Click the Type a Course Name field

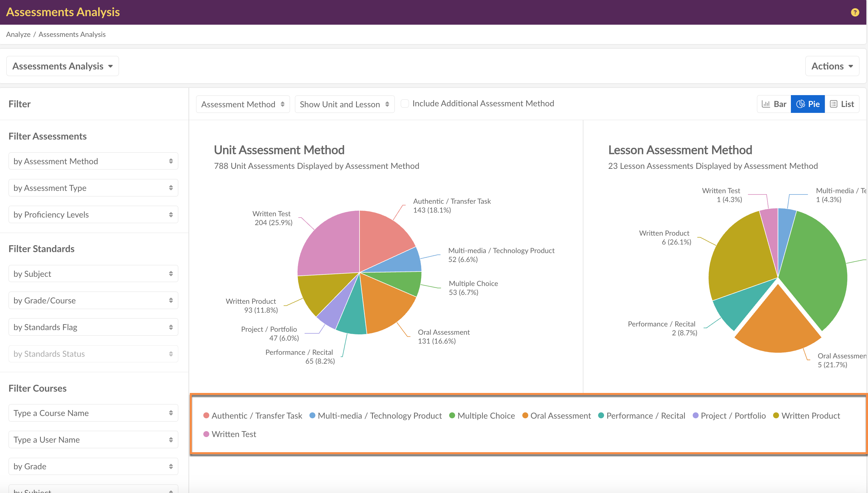(x=93, y=413)
